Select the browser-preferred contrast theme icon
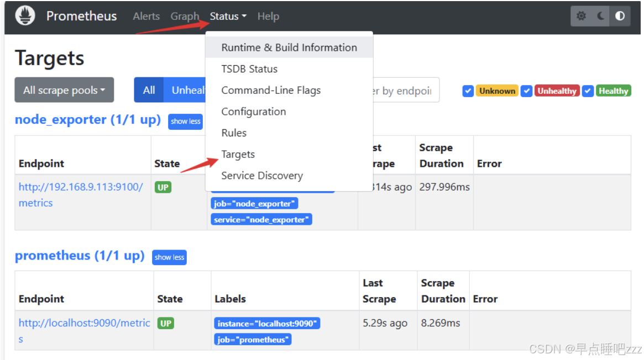 point(620,16)
